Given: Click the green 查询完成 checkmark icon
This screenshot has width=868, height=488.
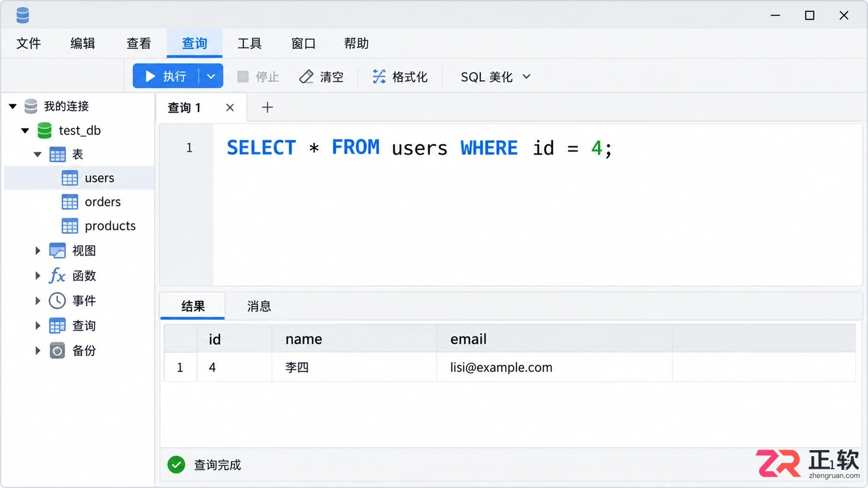Looking at the screenshot, I should point(176,465).
